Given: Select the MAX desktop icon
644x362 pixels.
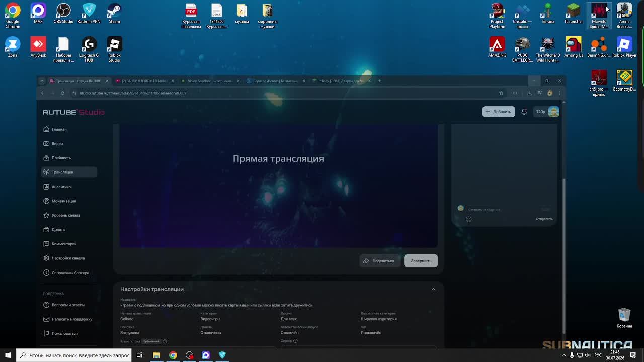Looking at the screenshot, I should [38, 14].
